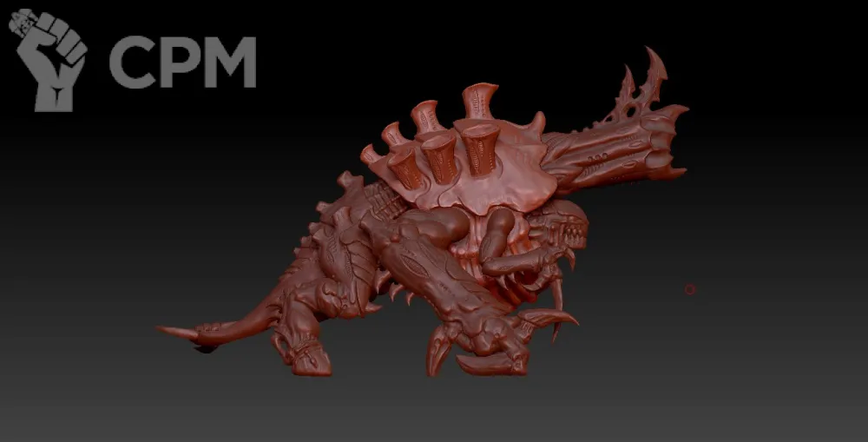The height and width of the screenshot is (442, 868).
Task: Click the CPM text watermark
Action: pyautogui.click(x=182, y=63)
